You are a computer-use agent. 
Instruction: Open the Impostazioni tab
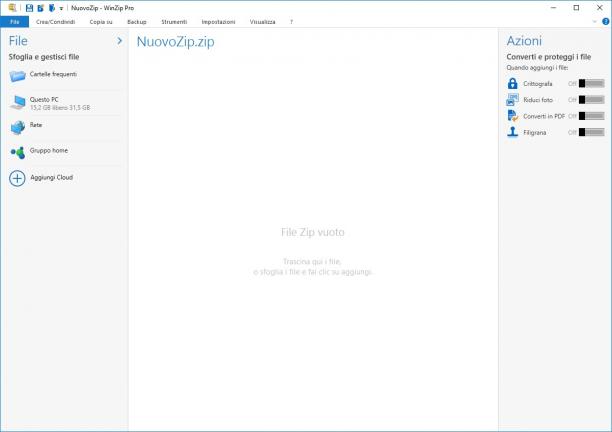point(218,22)
